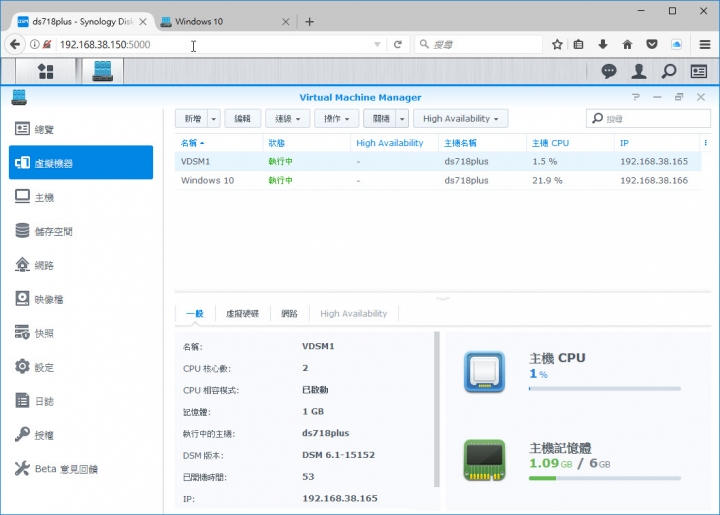Open the High Availability toolbar dropdown

pos(461,118)
